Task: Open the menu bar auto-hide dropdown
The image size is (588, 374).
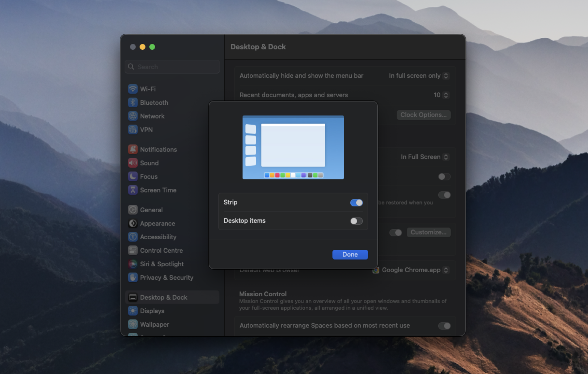Action: tap(419, 76)
